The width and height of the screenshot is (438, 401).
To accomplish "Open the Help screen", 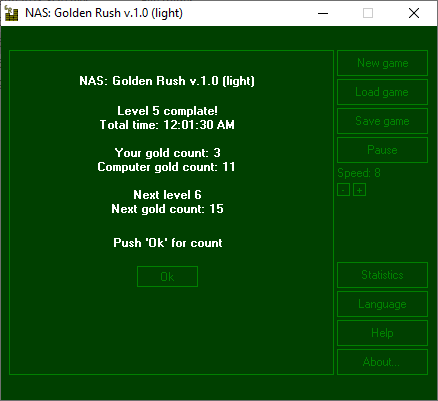I will [x=382, y=333].
